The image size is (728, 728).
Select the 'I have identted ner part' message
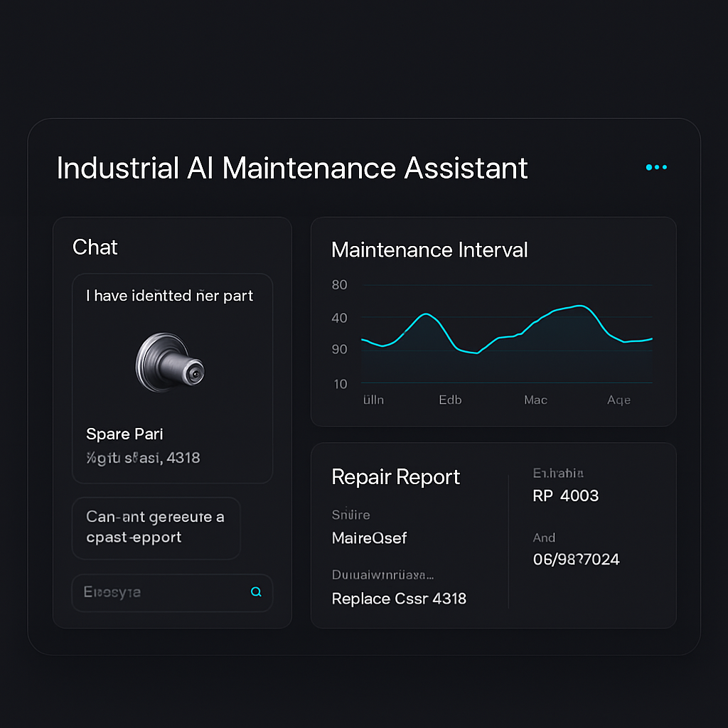[169, 296]
